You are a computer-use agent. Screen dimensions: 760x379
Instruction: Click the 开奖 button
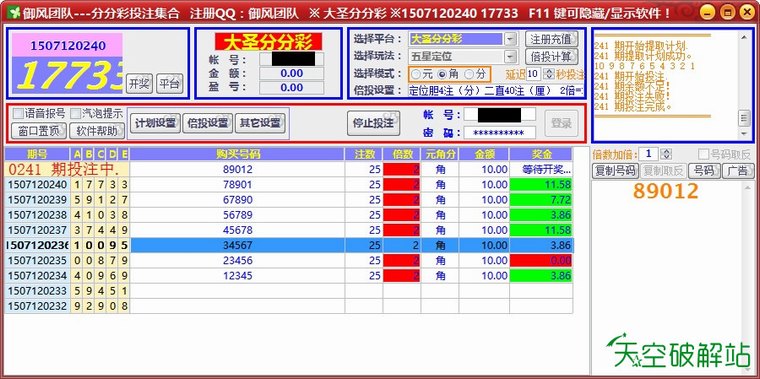click(x=139, y=84)
